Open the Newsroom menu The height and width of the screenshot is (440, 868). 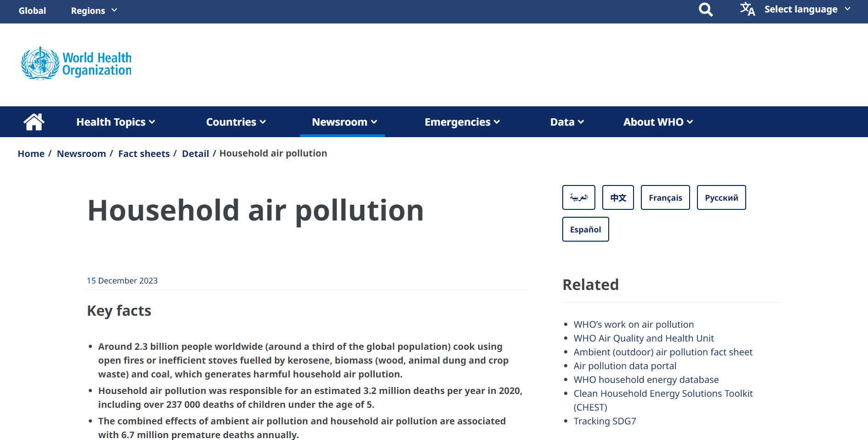point(344,122)
